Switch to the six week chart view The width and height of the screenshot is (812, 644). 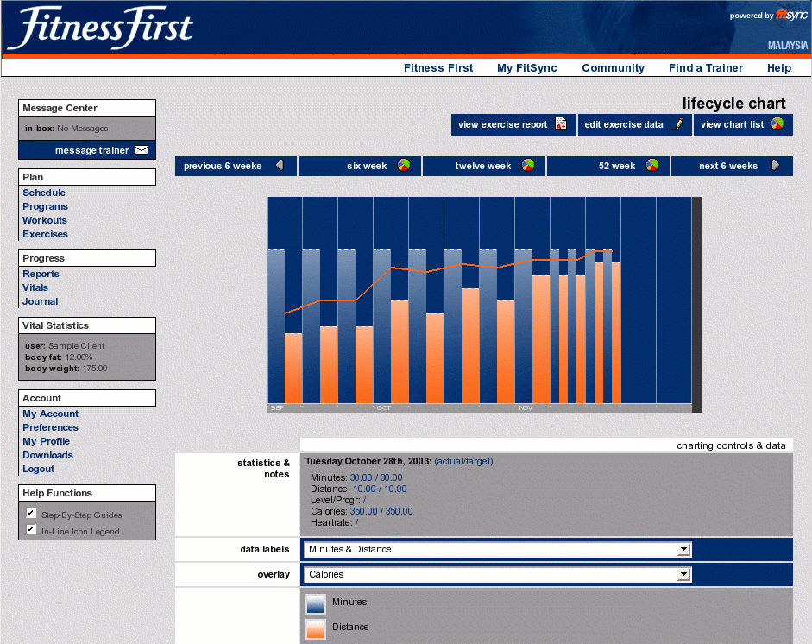coord(360,166)
